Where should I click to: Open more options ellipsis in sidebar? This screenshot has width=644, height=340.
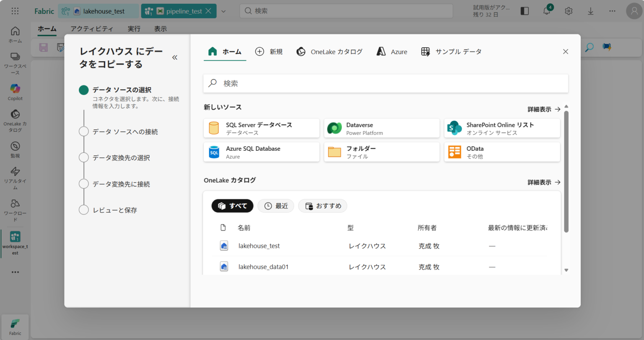tap(15, 272)
